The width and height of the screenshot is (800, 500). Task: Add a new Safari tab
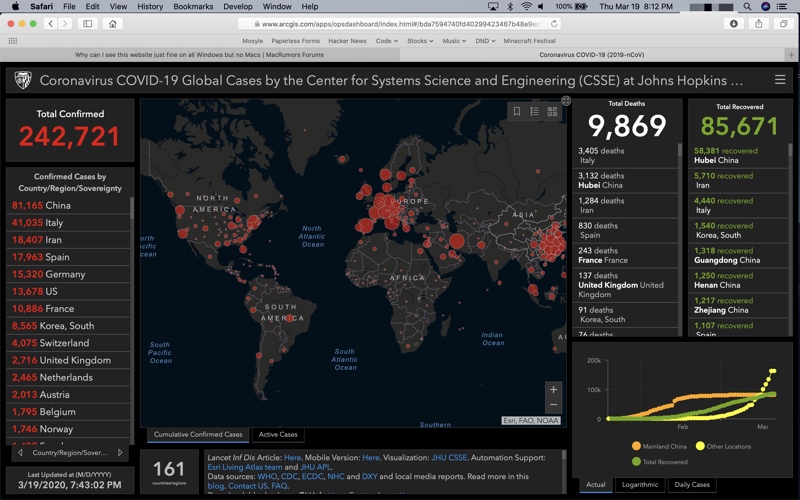(x=791, y=55)
